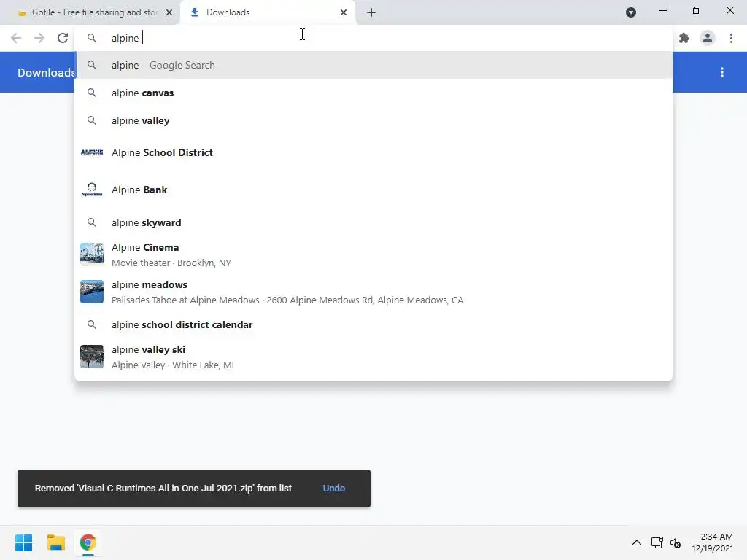Select the 'alpine canvas' suggestion
Image resolution: width=747 pixels, height=560 pixels.
tap(373, 93)
